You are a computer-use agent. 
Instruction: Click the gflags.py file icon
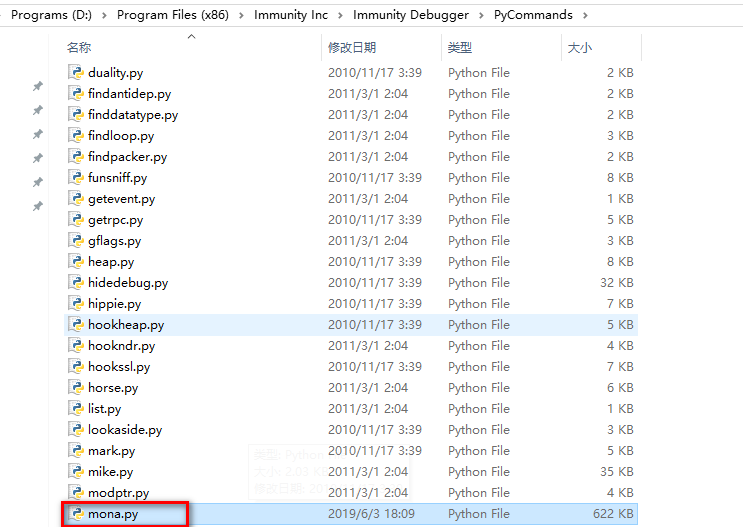pyautogui.click(x=76, y=240)
